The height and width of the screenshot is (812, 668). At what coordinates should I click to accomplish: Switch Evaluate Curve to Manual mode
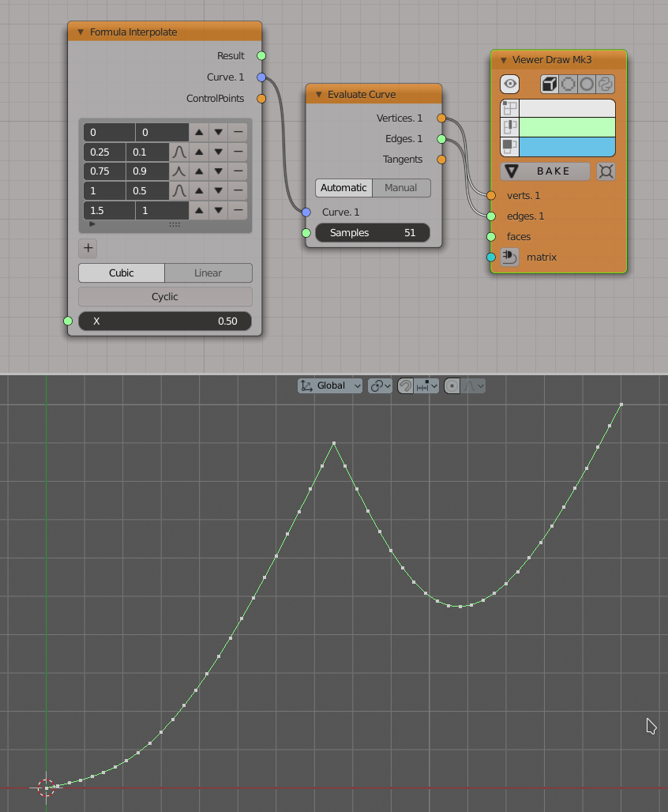coord(400,187)
